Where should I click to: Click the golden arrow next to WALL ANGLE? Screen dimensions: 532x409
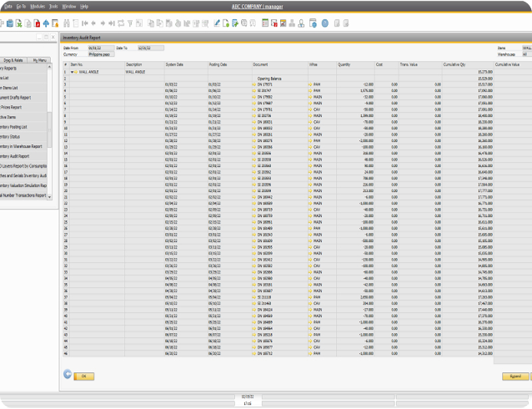[x=74, y=72]
